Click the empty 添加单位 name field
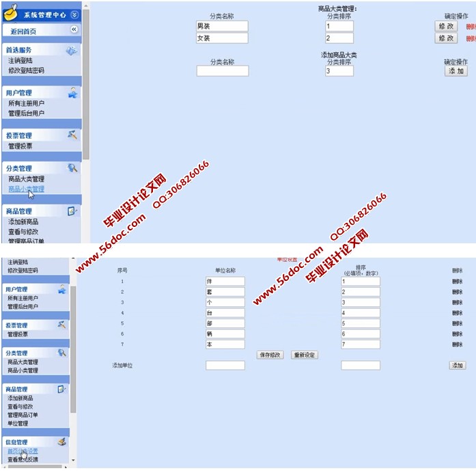Image resolution: width=476 pixels, height=475 pixels. tap(225, 366)
